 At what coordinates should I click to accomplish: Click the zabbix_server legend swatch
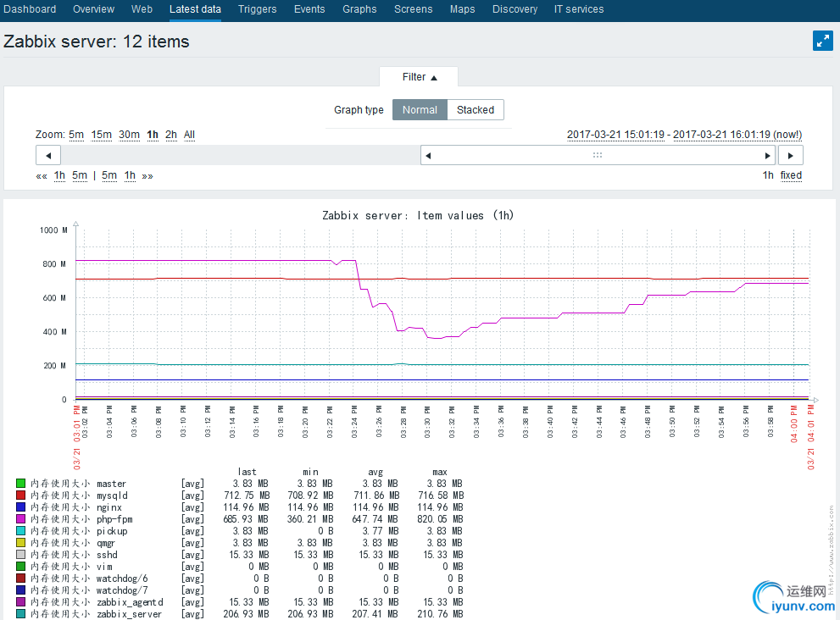21,613
